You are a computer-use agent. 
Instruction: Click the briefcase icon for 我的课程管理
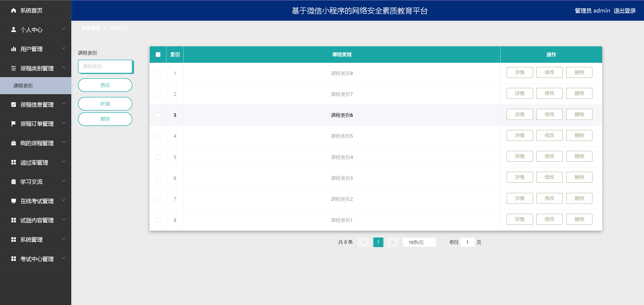14,143
